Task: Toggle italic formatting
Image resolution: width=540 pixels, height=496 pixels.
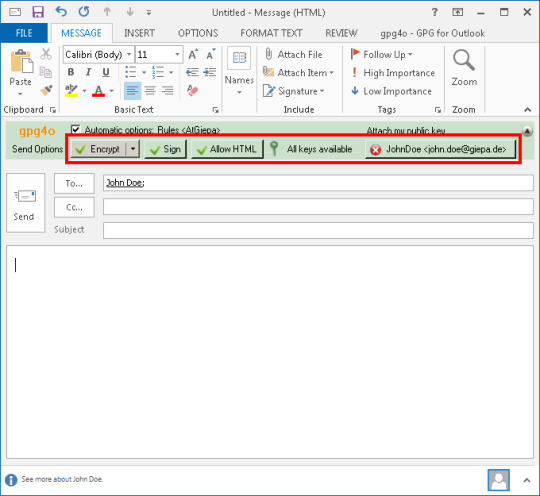Action: click(x=88, y=72)
